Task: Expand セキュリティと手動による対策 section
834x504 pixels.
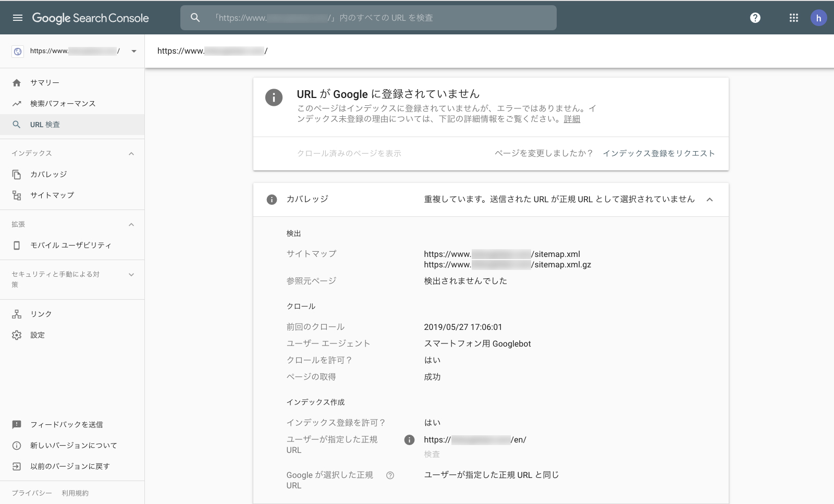Action: pyautogui.click(x=131, y=275)
